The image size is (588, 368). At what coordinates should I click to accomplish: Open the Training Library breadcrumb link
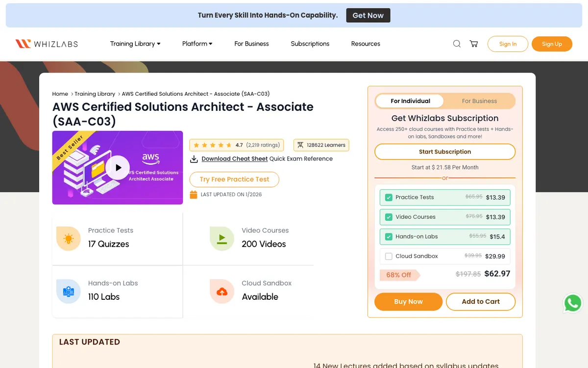95,94
